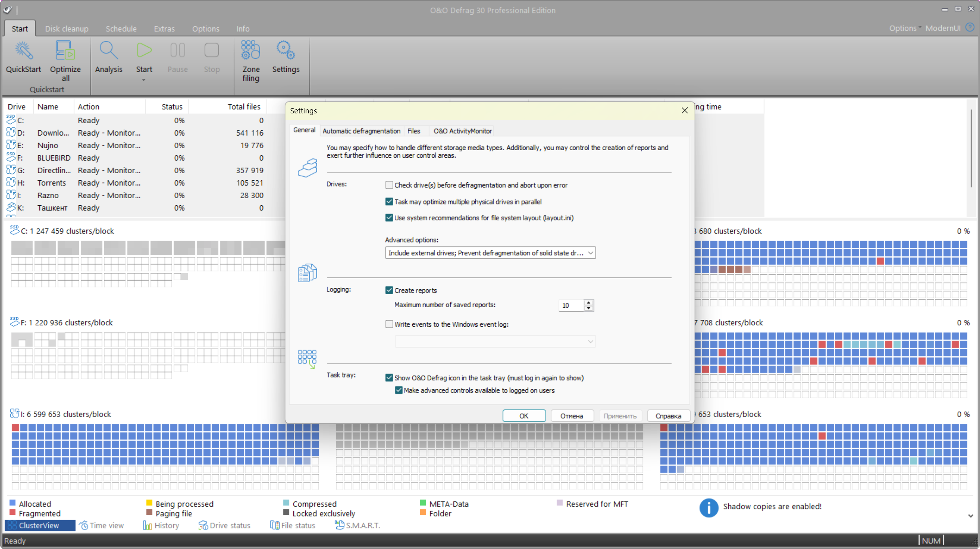Image resolution: width=980 pixels, height=549 pixels.
Task: Increase maximum number of saved reports
Action: pyautogui.click(x=589, y=302)
